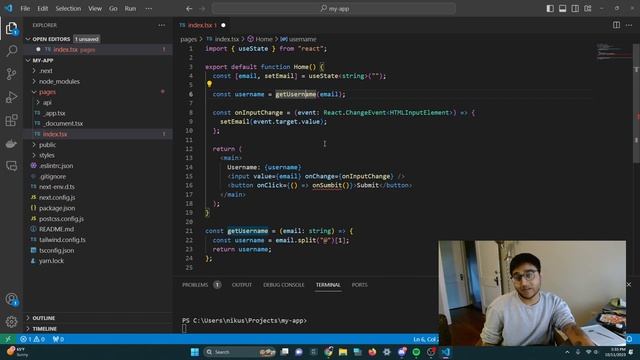Collapse the Open Editors section
Viewport: 640px width, 360px height.
pos(98,39)
